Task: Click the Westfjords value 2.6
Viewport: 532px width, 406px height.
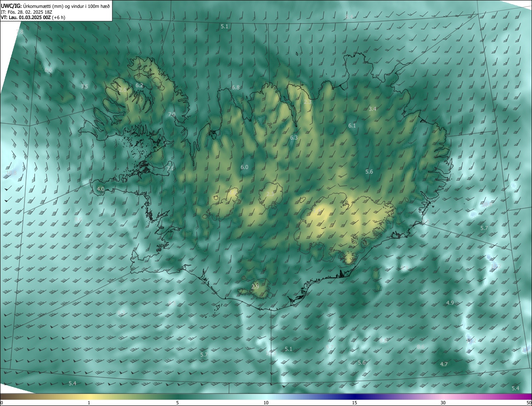Action: (123, 90)
